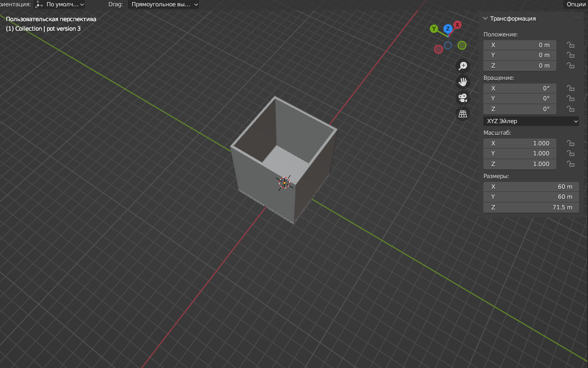This screenshot has width=588, height=368.
Task: Click the Scale X 1.000 field
Action: [x=519, y=143]
